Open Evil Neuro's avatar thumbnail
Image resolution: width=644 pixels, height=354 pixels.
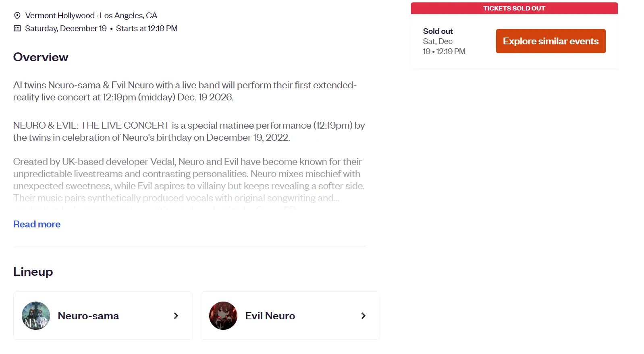tap(223, 316)
